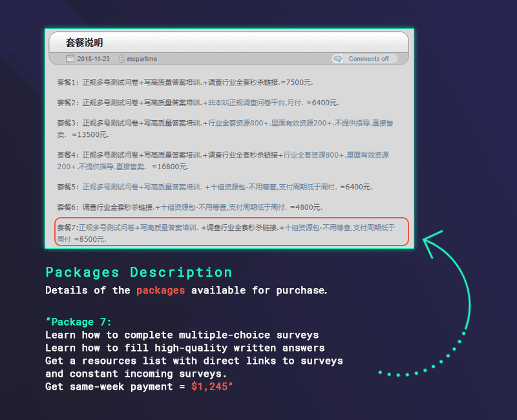Open blue 正规多号测试问卷 link in 套餐5
Viewport: 517px width, 420px height.
pyautogui.click(x=111, y=187)
